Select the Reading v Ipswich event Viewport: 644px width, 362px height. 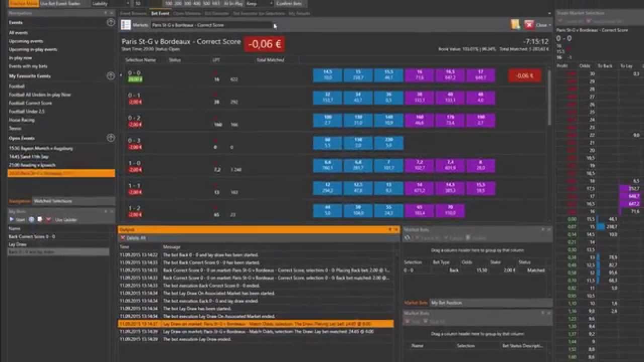[x=32, y=164]
